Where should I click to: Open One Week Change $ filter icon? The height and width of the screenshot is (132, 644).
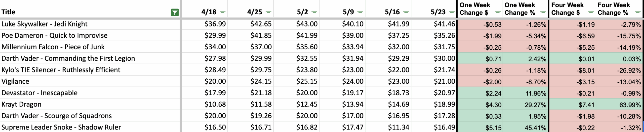498,13
